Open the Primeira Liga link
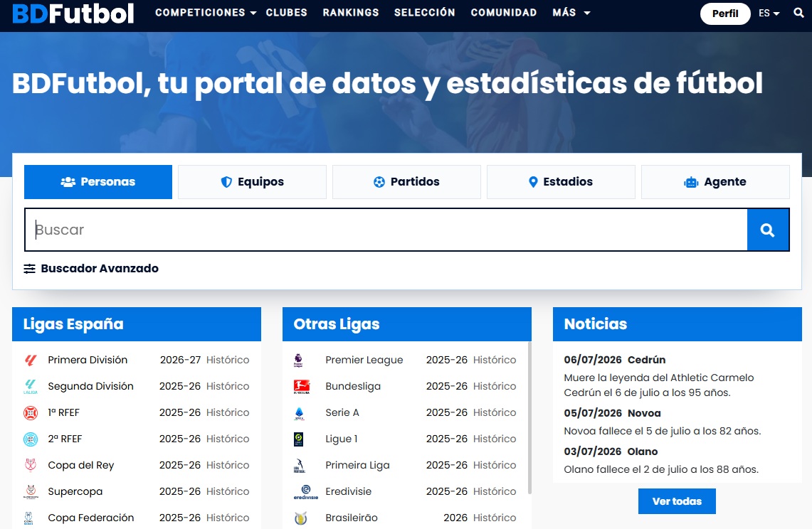 (x=357, y=465)
